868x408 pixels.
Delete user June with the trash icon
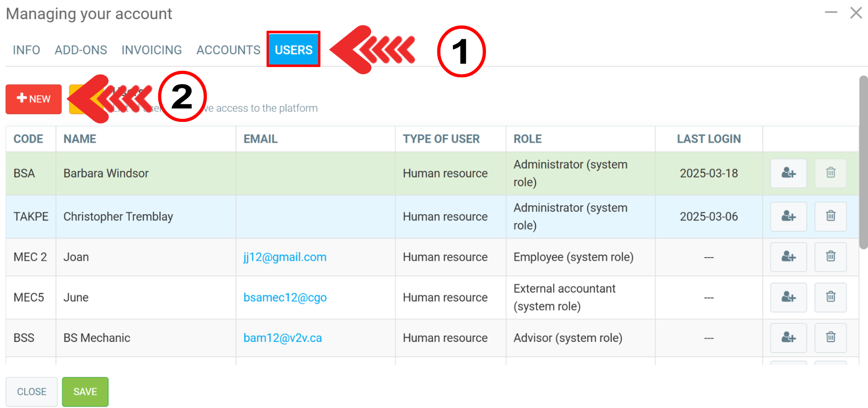[830, 297]
